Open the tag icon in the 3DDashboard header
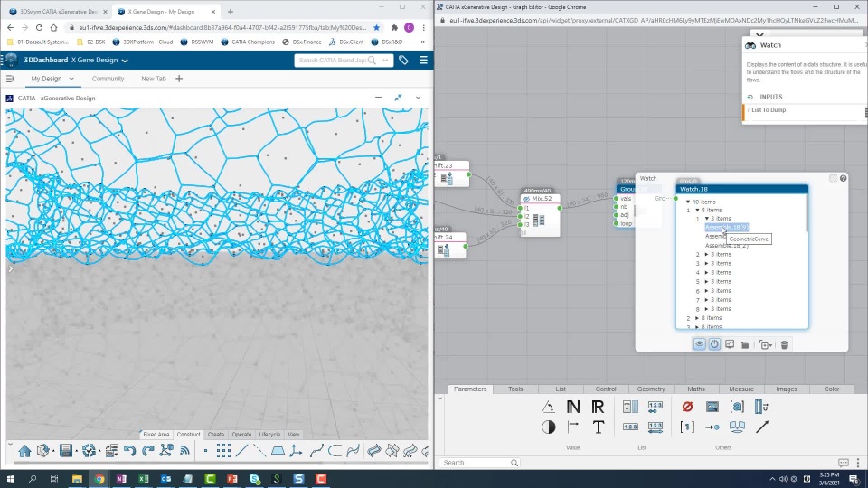 pos(403,61)
